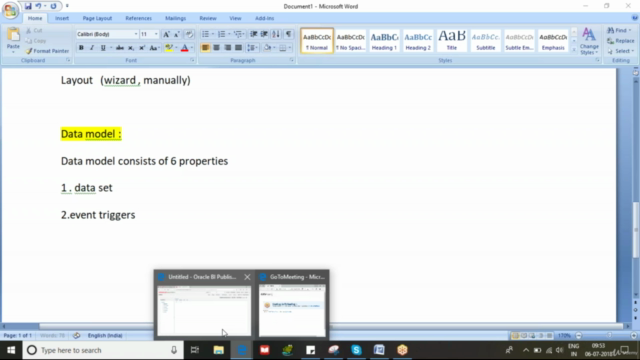The width and height of the screenshot is (640, 360).
Task: Apply the Normal style
Action: [x=317, y=40]
